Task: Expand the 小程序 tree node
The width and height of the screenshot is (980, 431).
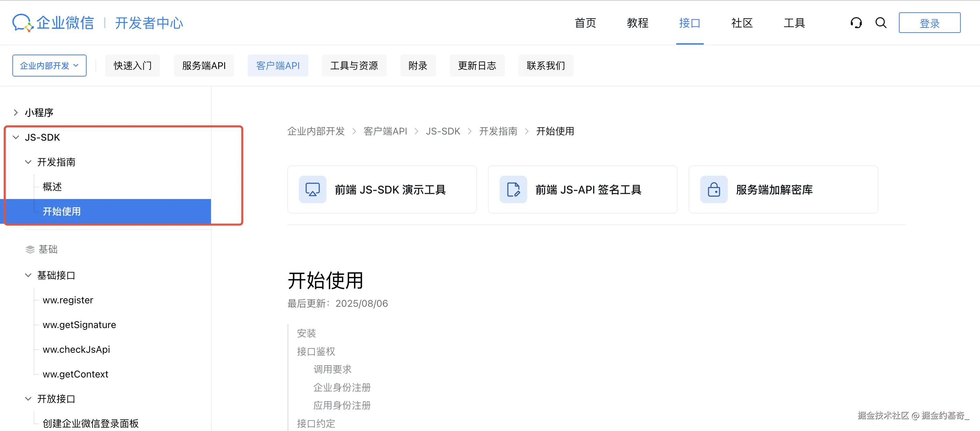Action: pos(15,113)
